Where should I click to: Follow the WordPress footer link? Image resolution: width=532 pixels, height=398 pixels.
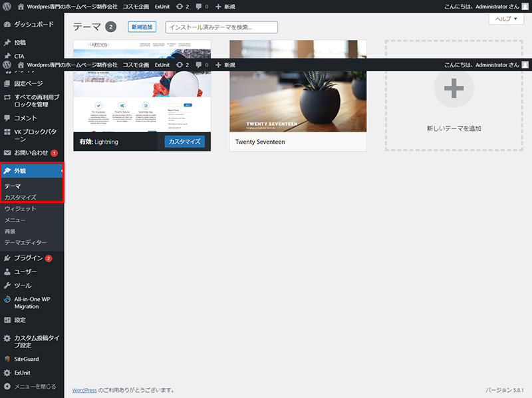click(x=84, y=390)
